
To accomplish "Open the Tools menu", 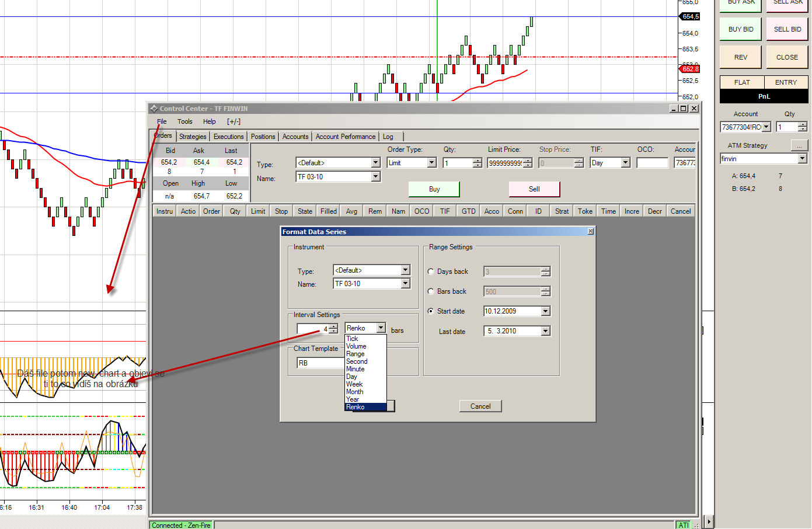I will point(184,121).
